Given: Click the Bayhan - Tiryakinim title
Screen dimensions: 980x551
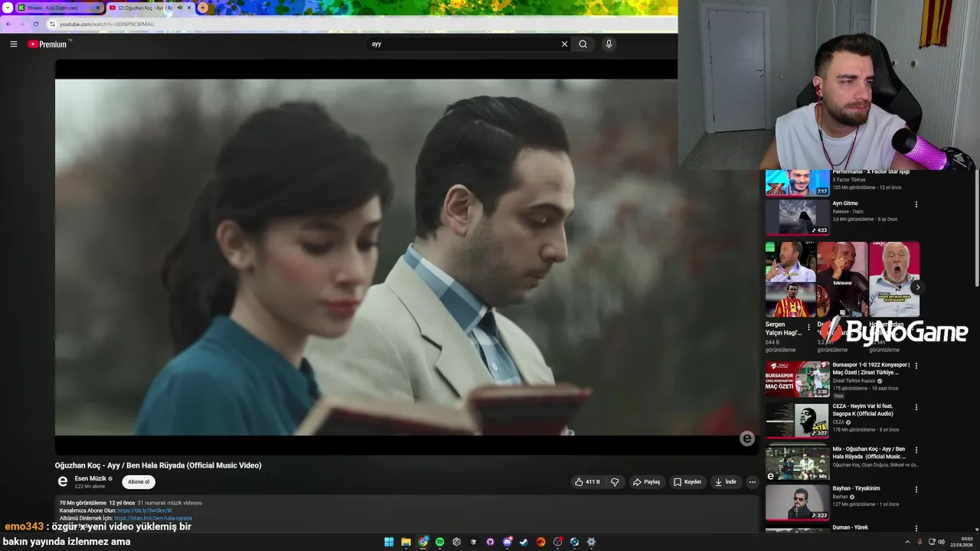Looking at the screenshot, I should point(856,488).
